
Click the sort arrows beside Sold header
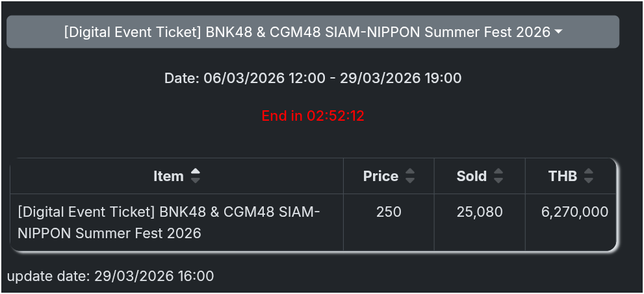(x=498, y=176)
